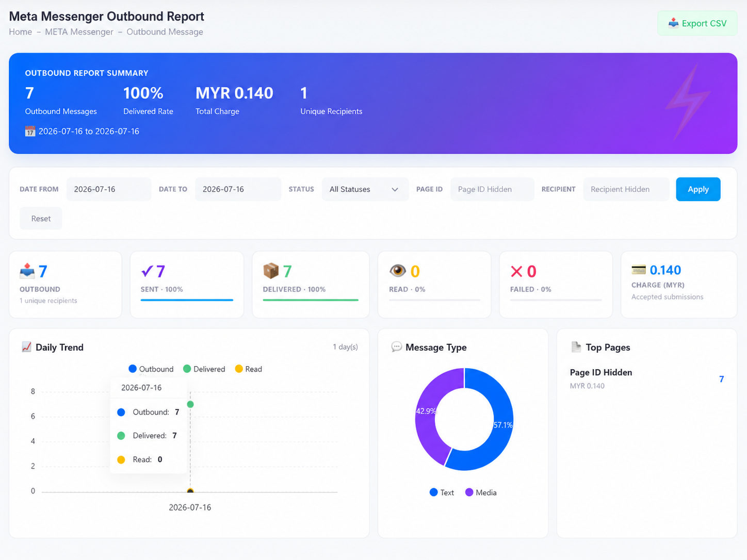Reset the filters
The height and width of the screenshot is (560, 747).
pyautogui.click(x=41, y=219)
